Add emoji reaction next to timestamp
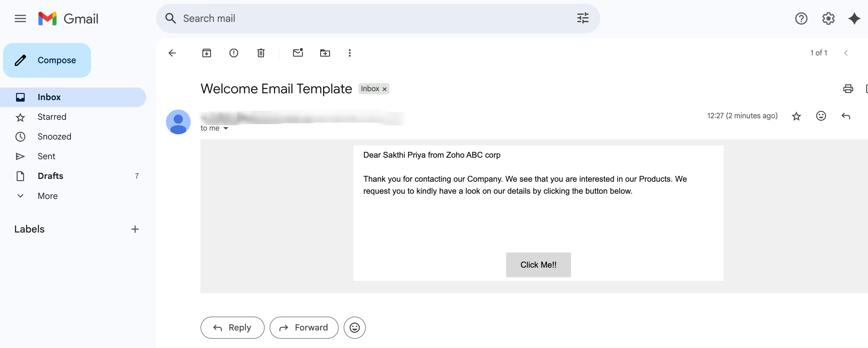The width and height of the screenshot is (868, 348). (821, 116)
